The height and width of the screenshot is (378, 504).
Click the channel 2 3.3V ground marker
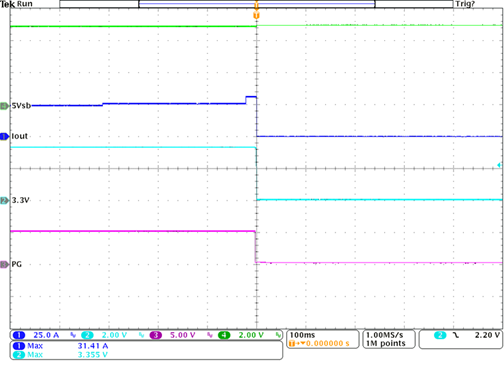(4, 200)
